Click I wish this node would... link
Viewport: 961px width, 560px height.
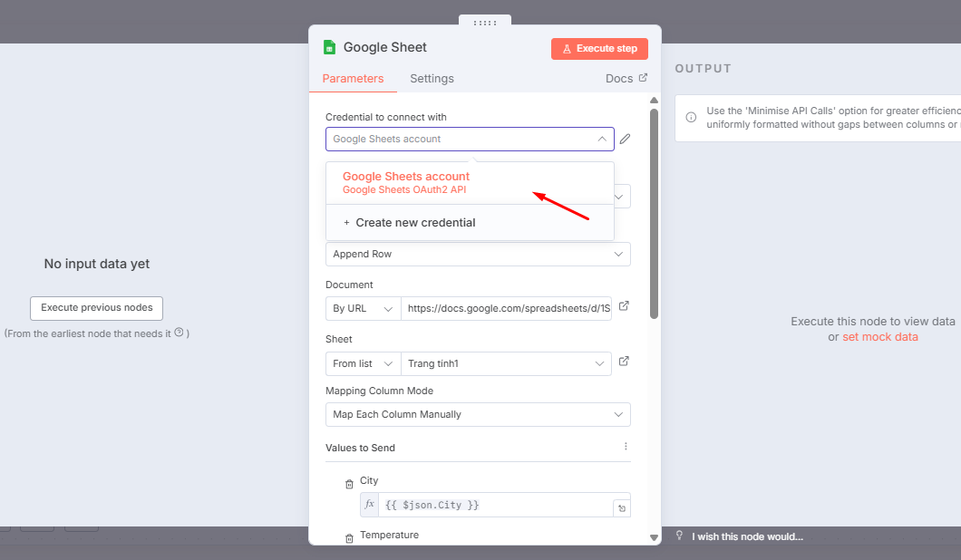(748, 536)
